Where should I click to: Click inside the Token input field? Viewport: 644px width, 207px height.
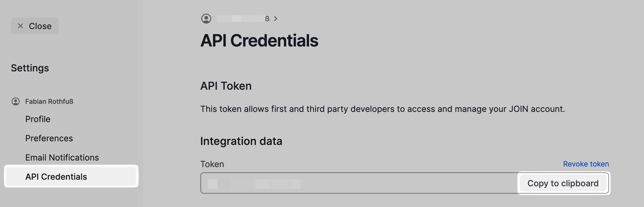361,183
